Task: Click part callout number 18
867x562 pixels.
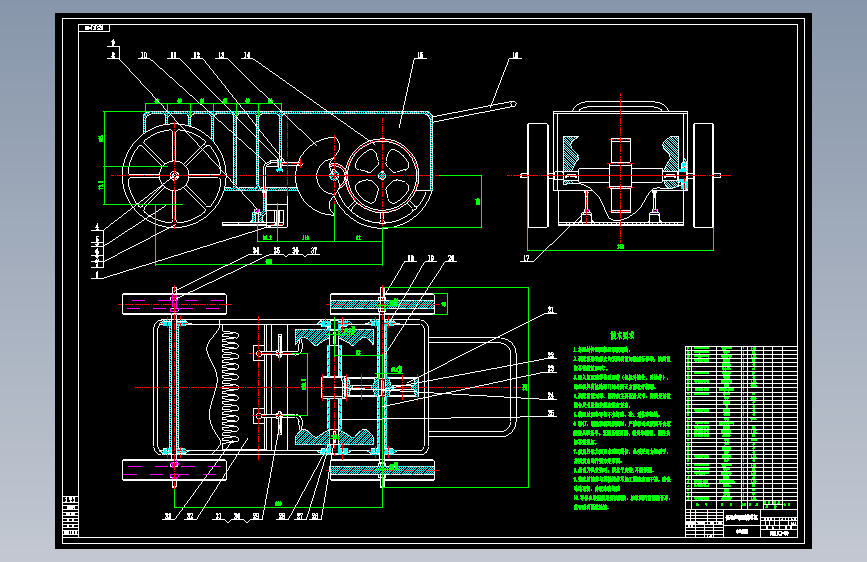Action: tap(411, 258)
